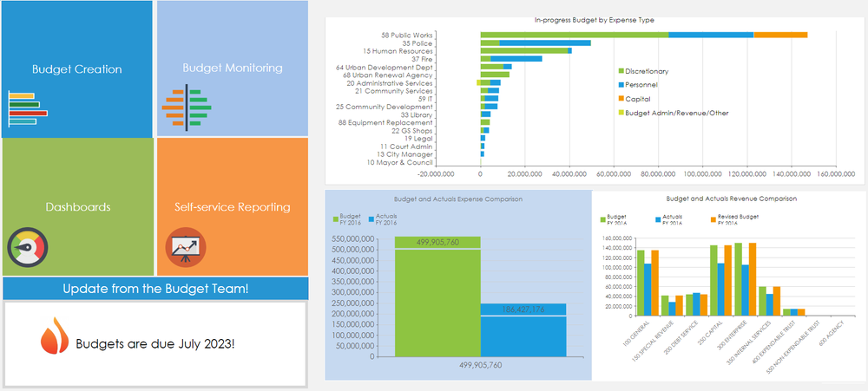868x391 pixels.
Task: Select the 58 Public Works row label
Action: [407, 35]
